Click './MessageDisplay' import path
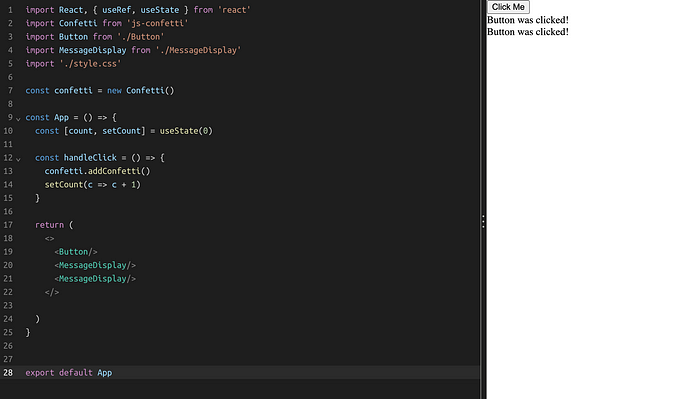The image size is (700, 399). tap(198, 50)
